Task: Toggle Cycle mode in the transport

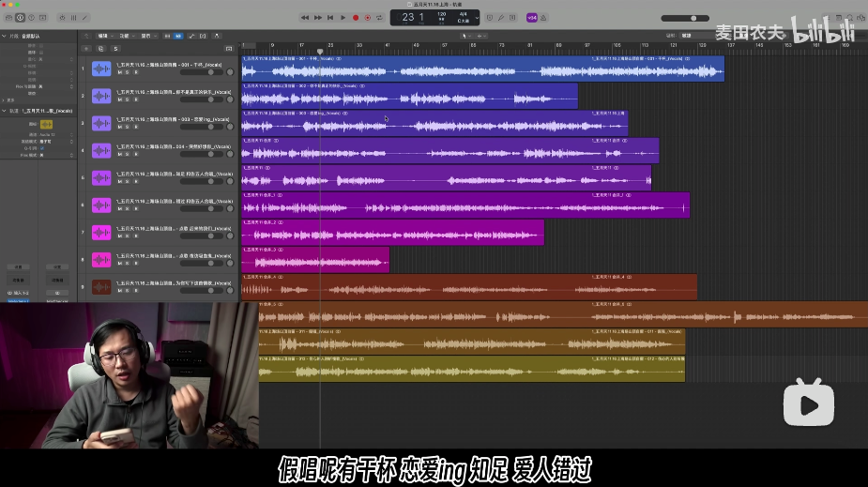Action: coord(380,18)
